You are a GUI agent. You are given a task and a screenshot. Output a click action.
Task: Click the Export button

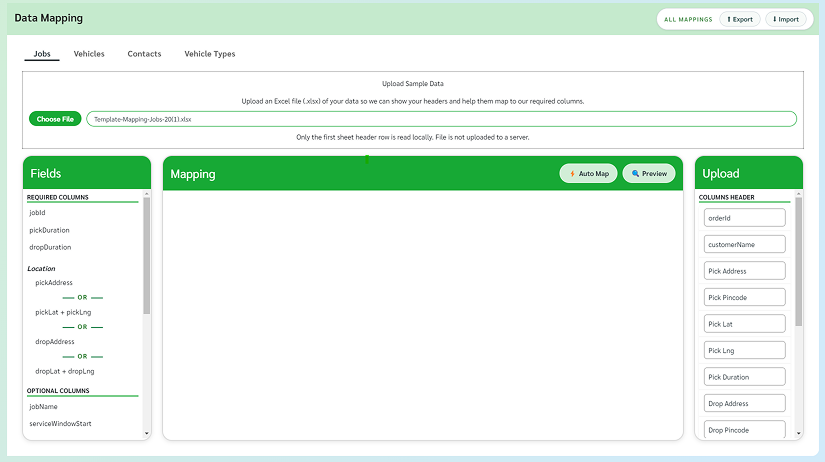739,19
